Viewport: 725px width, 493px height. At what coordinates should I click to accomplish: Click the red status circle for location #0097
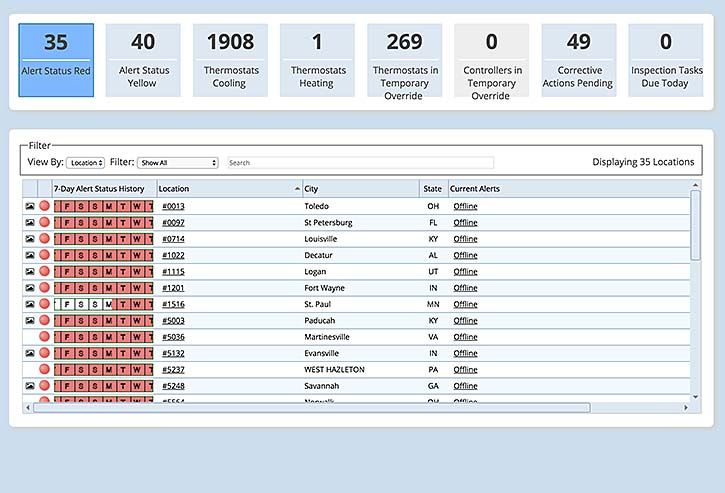(x=44, y=222)
